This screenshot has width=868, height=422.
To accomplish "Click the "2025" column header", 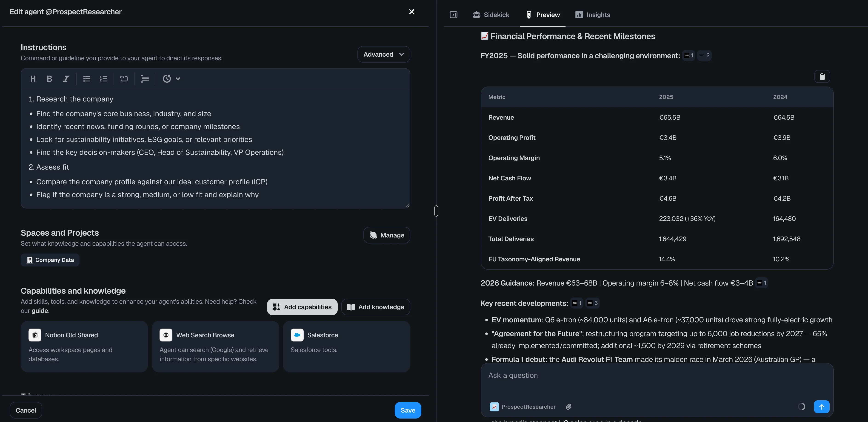I will pyautogui.click(x=666, y=97).
